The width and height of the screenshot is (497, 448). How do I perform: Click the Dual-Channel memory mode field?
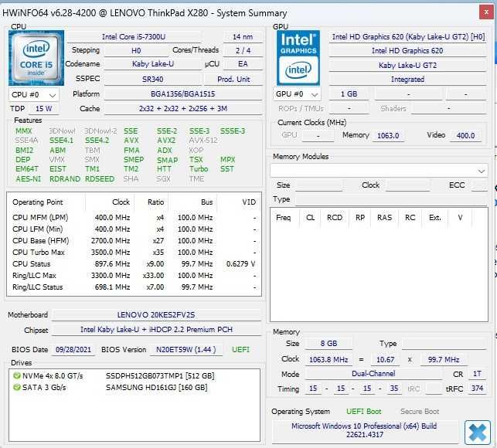pyautogui.click(x=373, y=374)
